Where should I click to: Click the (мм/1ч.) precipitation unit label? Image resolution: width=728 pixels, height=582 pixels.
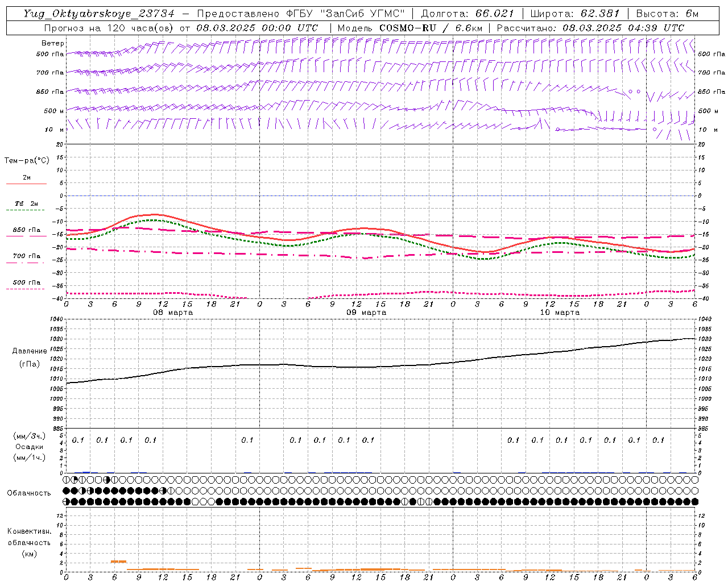(30, 457)
